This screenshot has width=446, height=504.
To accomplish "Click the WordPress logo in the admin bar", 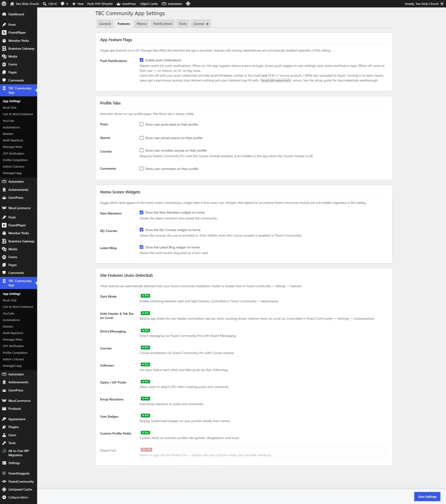I will coord(4,4).
